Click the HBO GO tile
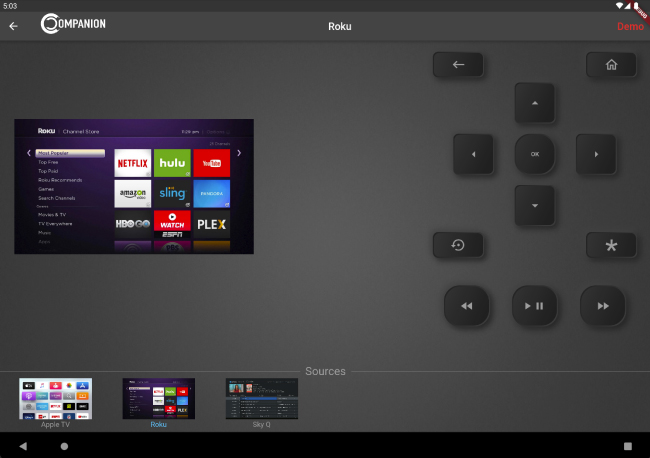Viewport: 650px width, 458px height. 133,224
